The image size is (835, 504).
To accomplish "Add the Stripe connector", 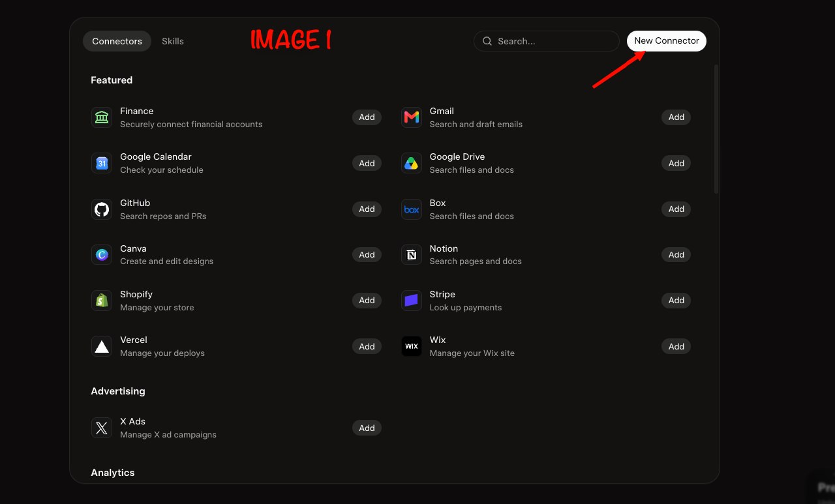I will (676, 301).
